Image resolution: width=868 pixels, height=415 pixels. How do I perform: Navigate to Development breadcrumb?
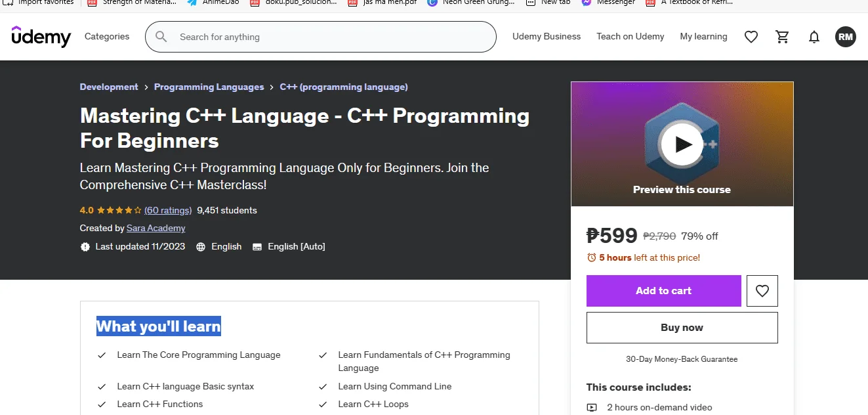click(109, 87)
